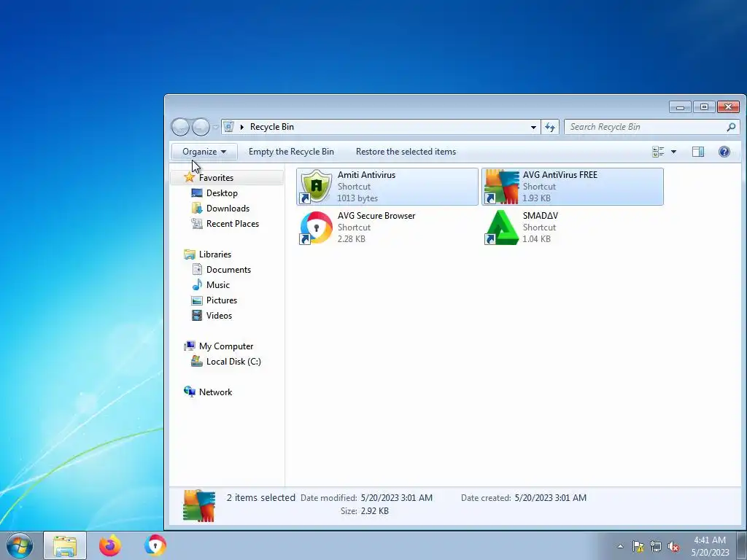Open the More view options dropdown arrow
The width and height of the screenshot is (747, 560).
(x=673, y=152)
